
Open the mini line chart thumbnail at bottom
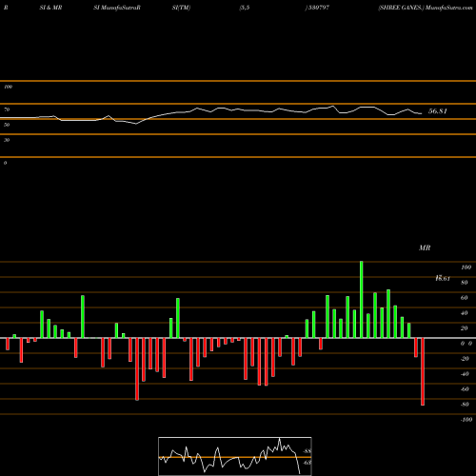235,456
